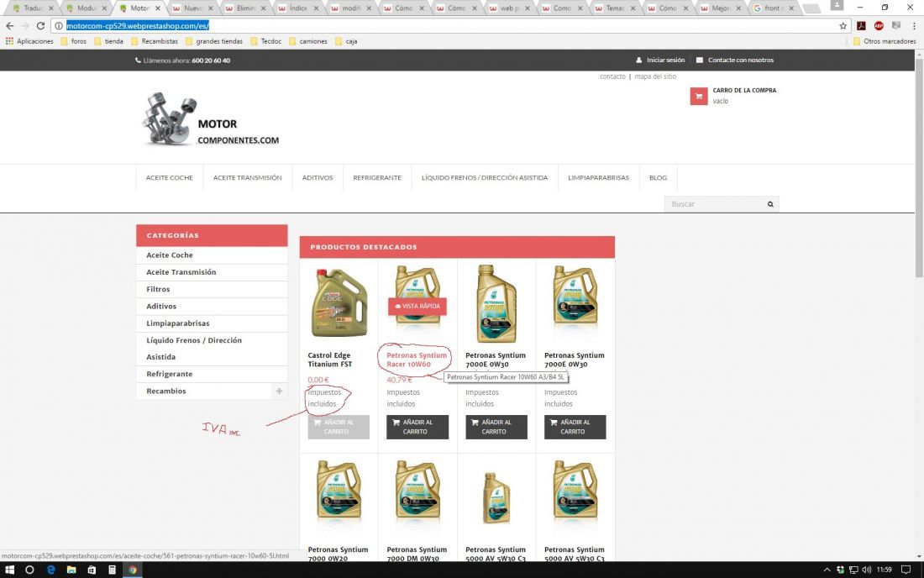
Task: Open the ACEITE TRANSMISIÓN menu item
Action: 248,177
